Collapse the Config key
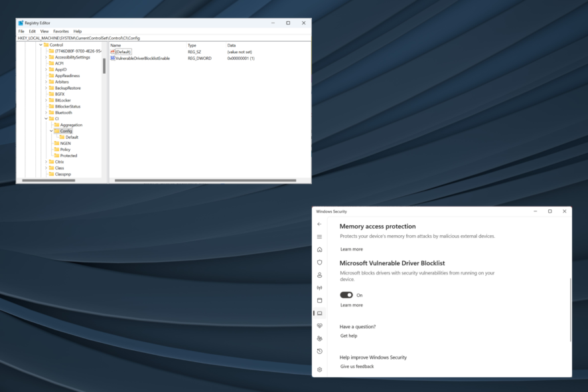Image resolution: width=588 pixels, height=392 pixels. (x=51, y=131)
